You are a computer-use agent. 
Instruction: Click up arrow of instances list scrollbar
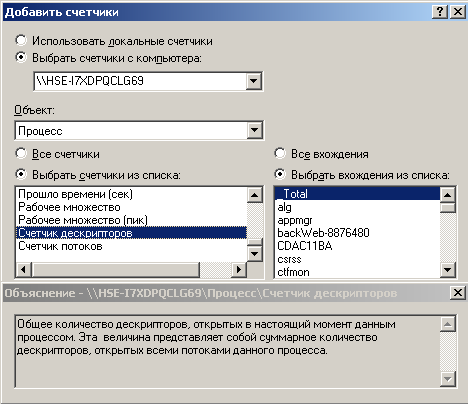(448, 195)
